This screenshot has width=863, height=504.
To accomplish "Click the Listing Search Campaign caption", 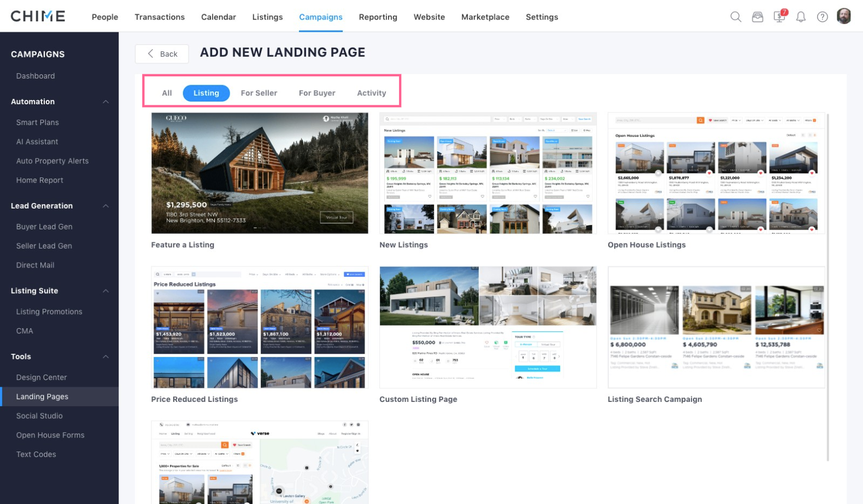I will pyautogui.click(x=655, y=400).
